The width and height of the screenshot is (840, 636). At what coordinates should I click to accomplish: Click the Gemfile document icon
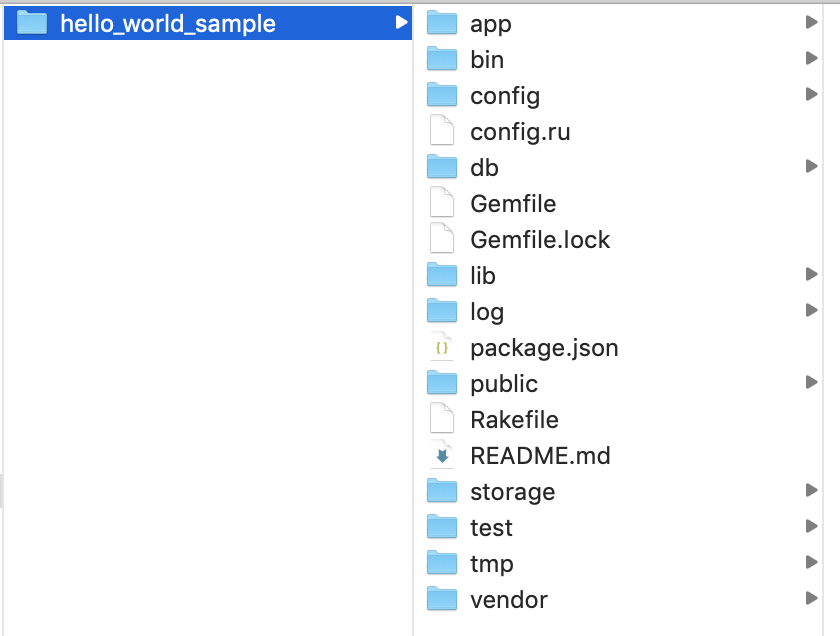point(441,204)
